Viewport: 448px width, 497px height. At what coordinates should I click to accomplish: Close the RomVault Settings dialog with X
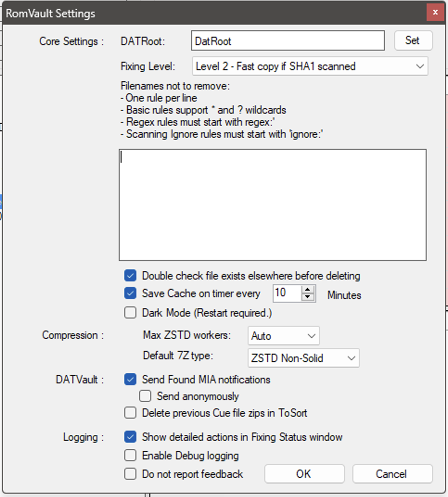point(435,13)
